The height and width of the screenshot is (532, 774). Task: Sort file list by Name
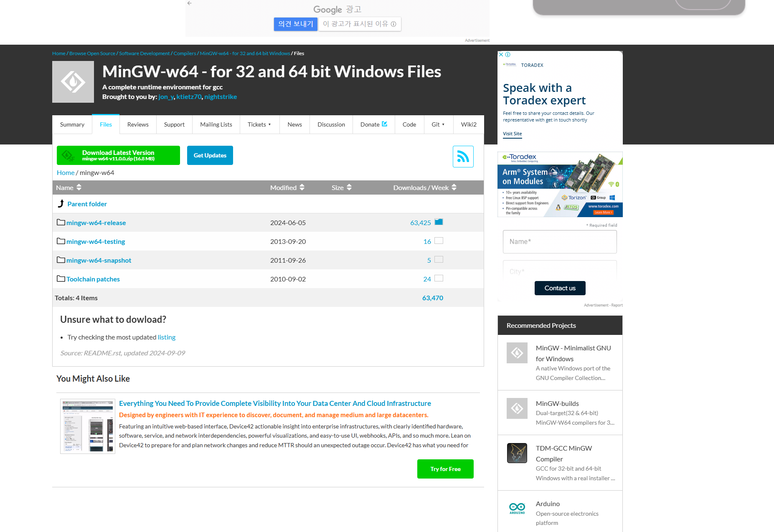pos(69,187)
